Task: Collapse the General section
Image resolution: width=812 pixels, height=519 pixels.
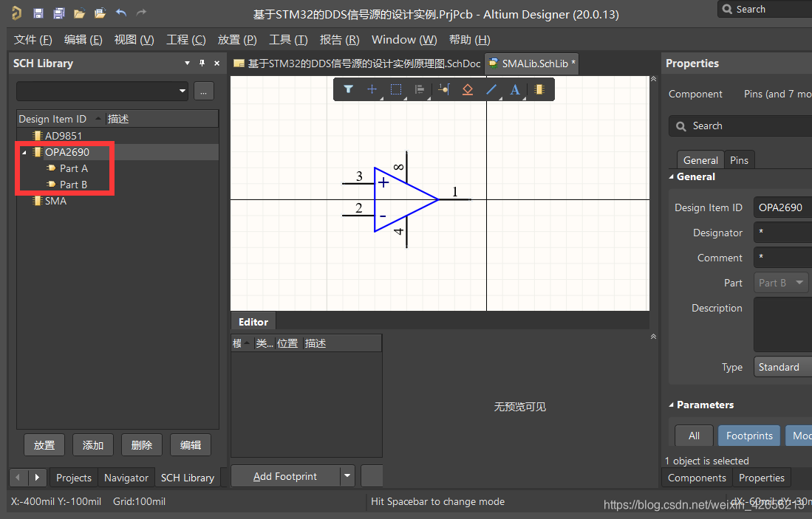Action: pos(672,177)
